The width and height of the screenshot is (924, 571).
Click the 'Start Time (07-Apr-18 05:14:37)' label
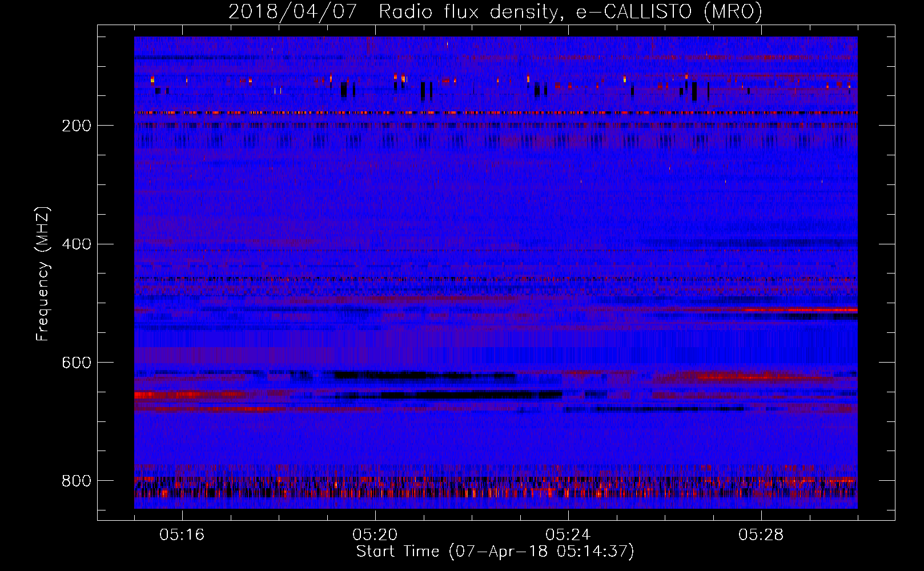tap(495, 552)
